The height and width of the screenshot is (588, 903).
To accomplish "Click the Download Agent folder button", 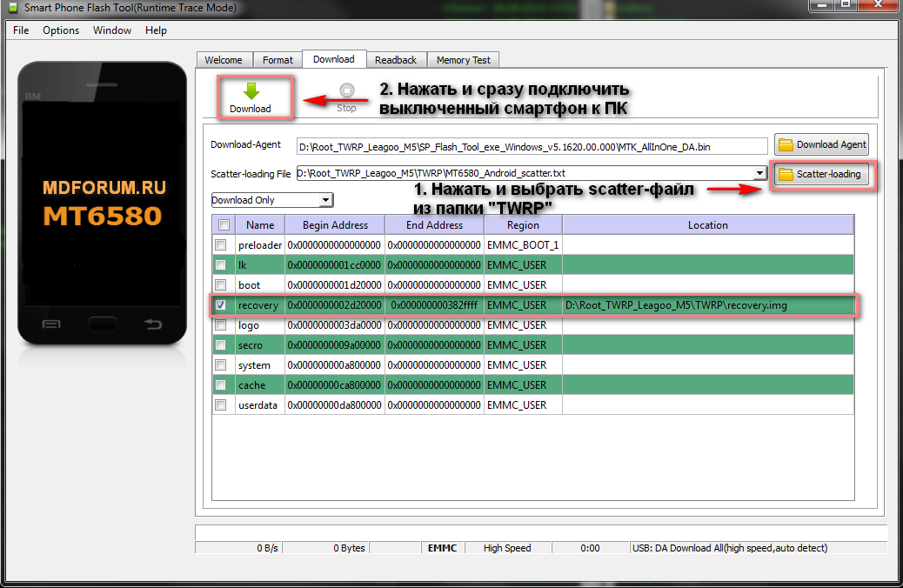I will coord(821,144).
